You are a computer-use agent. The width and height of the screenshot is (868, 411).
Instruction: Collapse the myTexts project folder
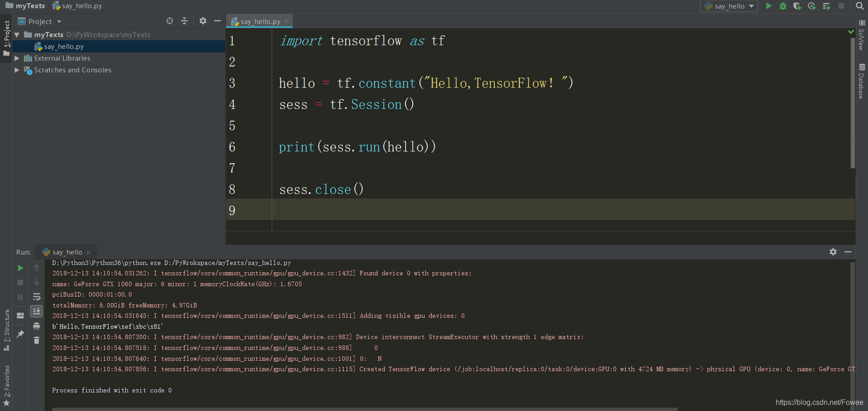coord(17,35)
